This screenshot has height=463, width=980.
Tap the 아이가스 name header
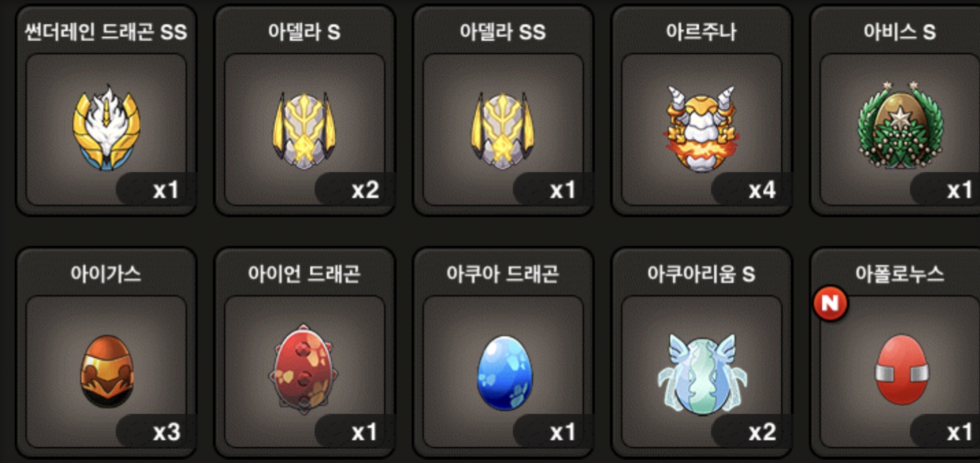click(106, 273)
